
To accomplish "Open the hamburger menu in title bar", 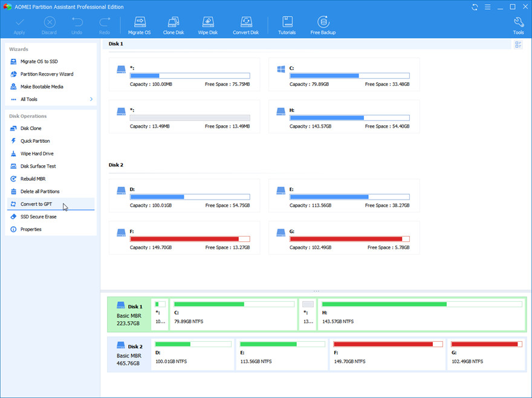I will tap(487, 7).
